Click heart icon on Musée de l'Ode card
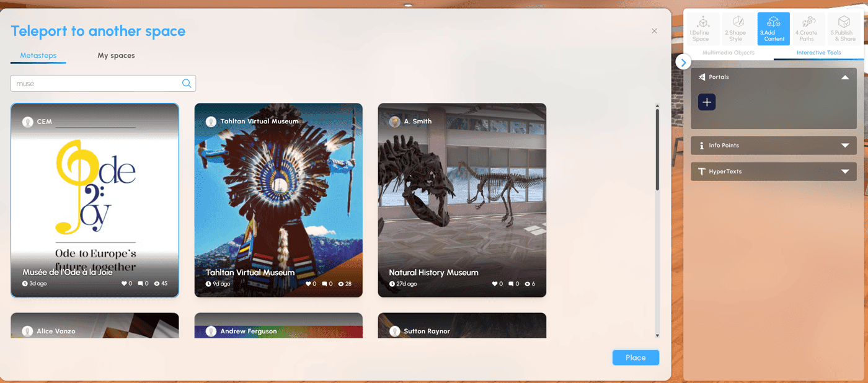Screen dimensions: 868x383 tap(124, 284)
